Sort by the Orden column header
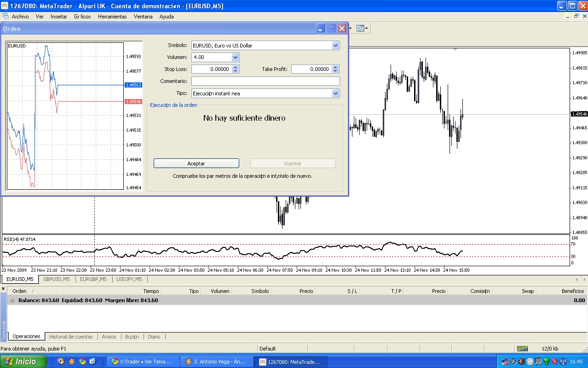The width and height of the screenshot is (588, 368). tap(36, 291)
